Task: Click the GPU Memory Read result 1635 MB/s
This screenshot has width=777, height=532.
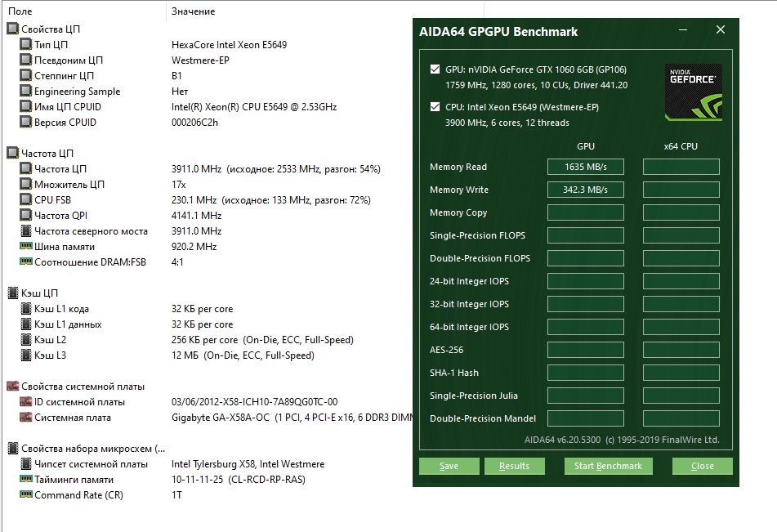Action: point(586,167)
